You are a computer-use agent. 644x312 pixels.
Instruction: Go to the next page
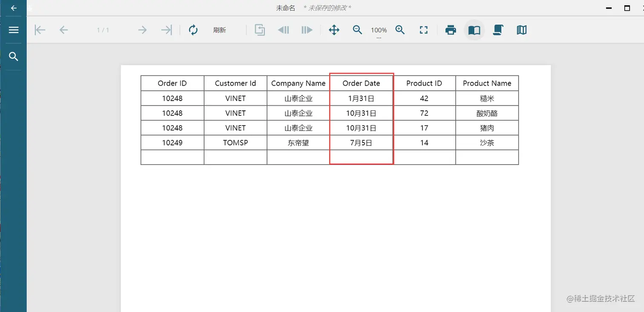coord(142,30)
